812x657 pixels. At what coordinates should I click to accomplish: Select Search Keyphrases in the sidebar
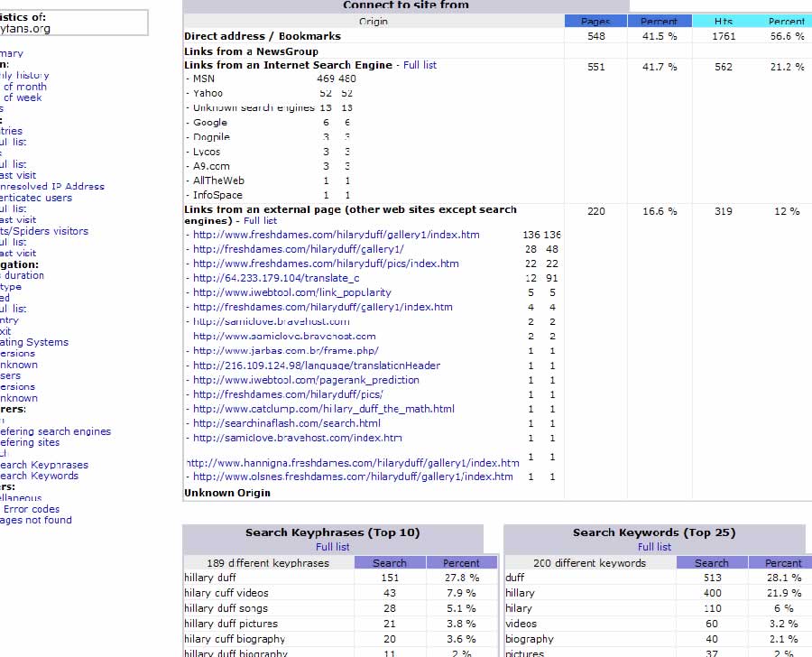43,465
